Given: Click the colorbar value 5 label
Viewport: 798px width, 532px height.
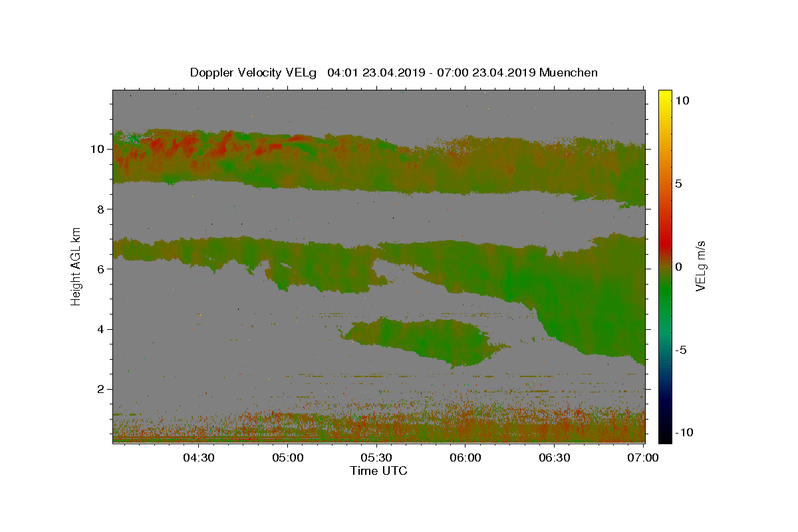Looking at the screenshot, I should pyautogui.click(x=679, y=184).
